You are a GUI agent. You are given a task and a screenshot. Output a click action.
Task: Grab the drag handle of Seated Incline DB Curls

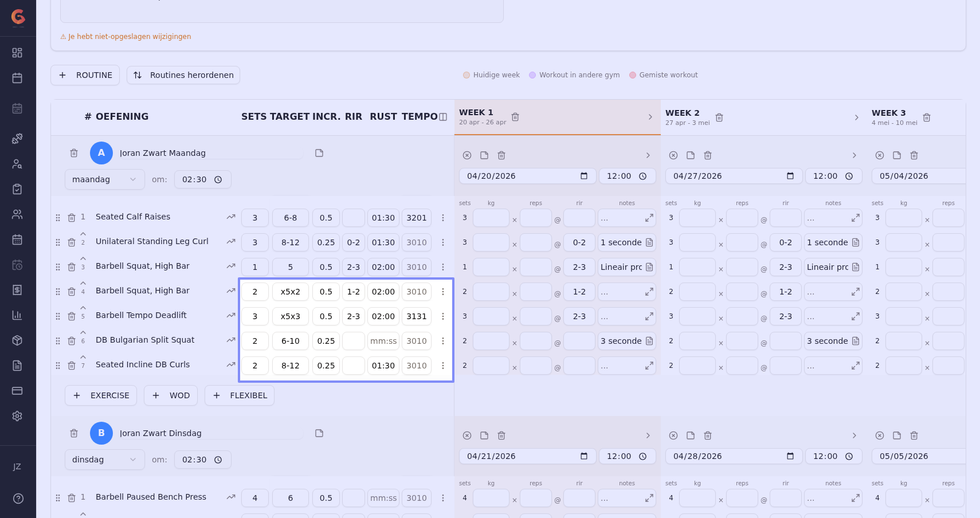pos(58,366)
